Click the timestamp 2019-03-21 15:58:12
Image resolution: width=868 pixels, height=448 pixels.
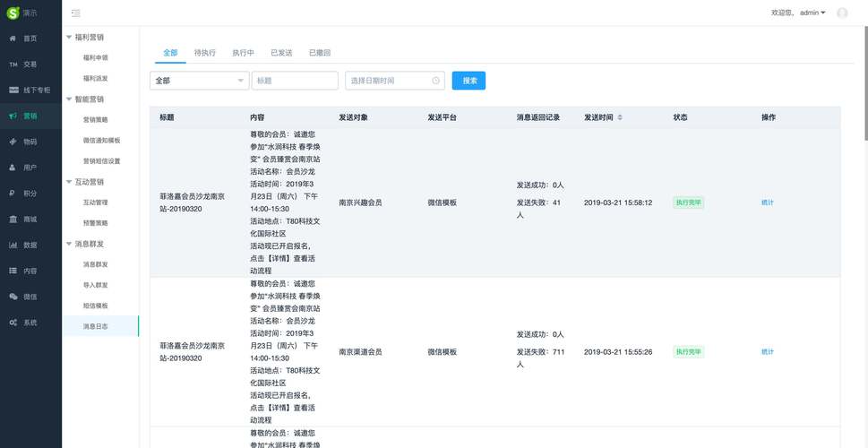coord(618,202)
